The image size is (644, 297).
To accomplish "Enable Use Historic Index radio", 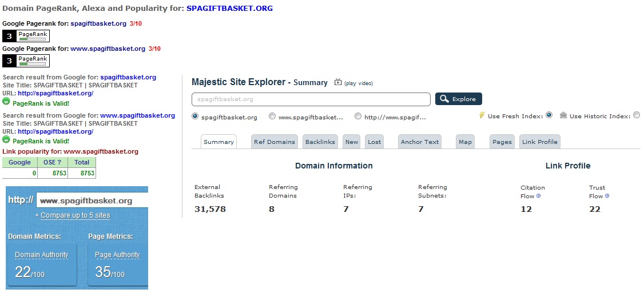I will pos(636,115).
